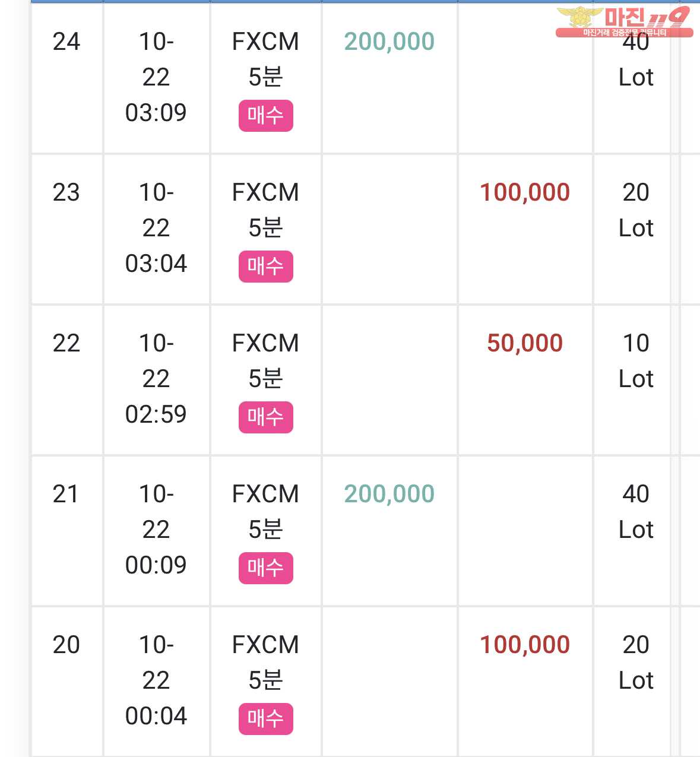Click the 매수 badge in row 24
Viewport: 700px width, 757px height.
266,115
